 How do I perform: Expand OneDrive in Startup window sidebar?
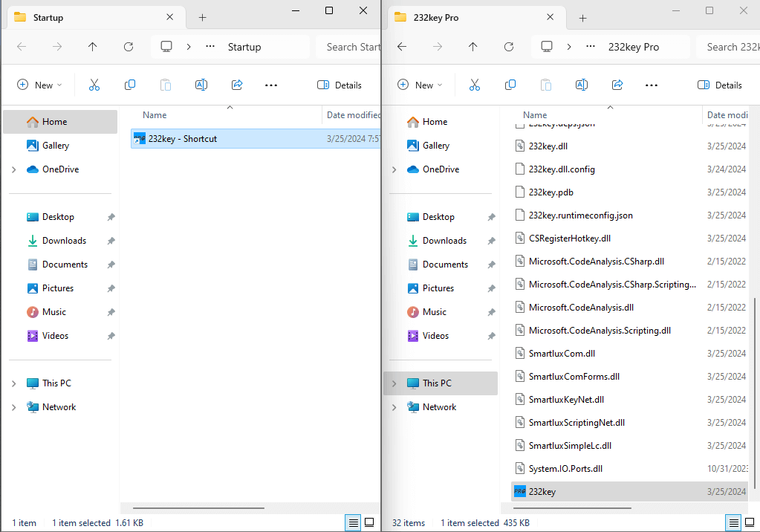coord(14,169)
